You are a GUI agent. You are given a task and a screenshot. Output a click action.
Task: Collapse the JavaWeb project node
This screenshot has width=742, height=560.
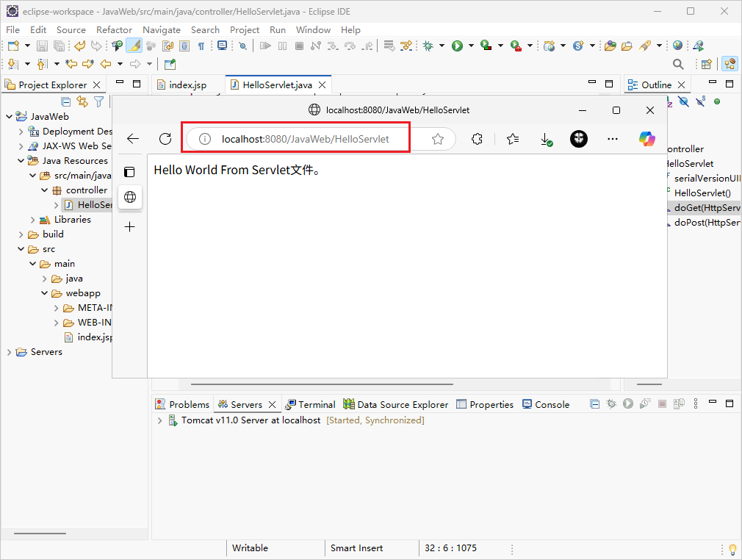(x=9, y=116)
